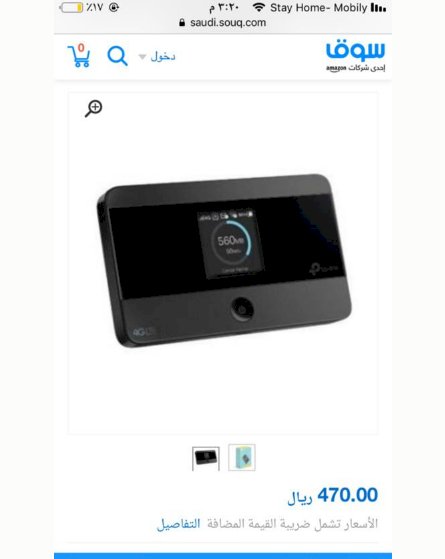Tap the cart item count badge
The height and width of the screenshot is (559, 445).
point(81,48)
